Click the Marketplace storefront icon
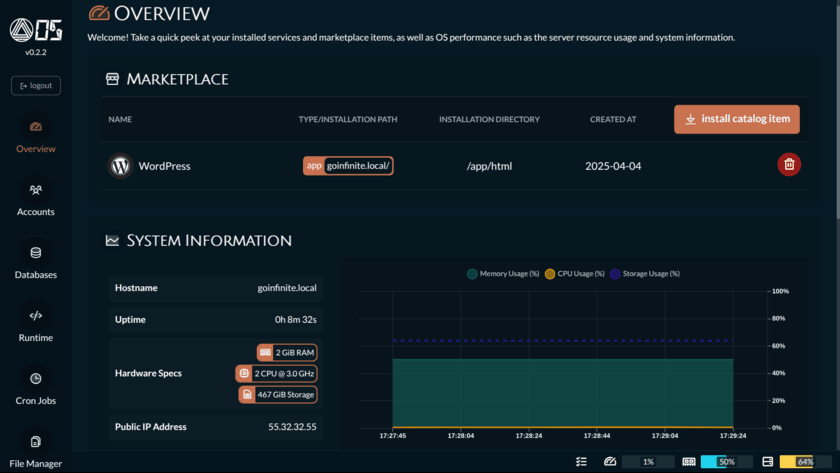The height and width of the screenshot is (473, 840). (x=112, y=79)
